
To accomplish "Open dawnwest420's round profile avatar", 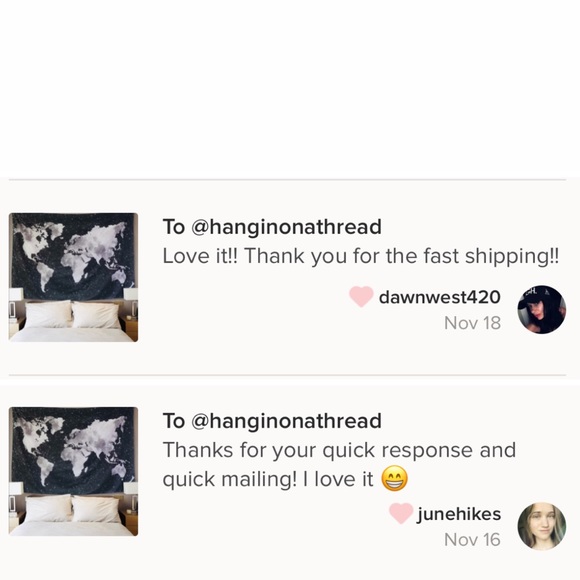I will click(x=542, y=310).
